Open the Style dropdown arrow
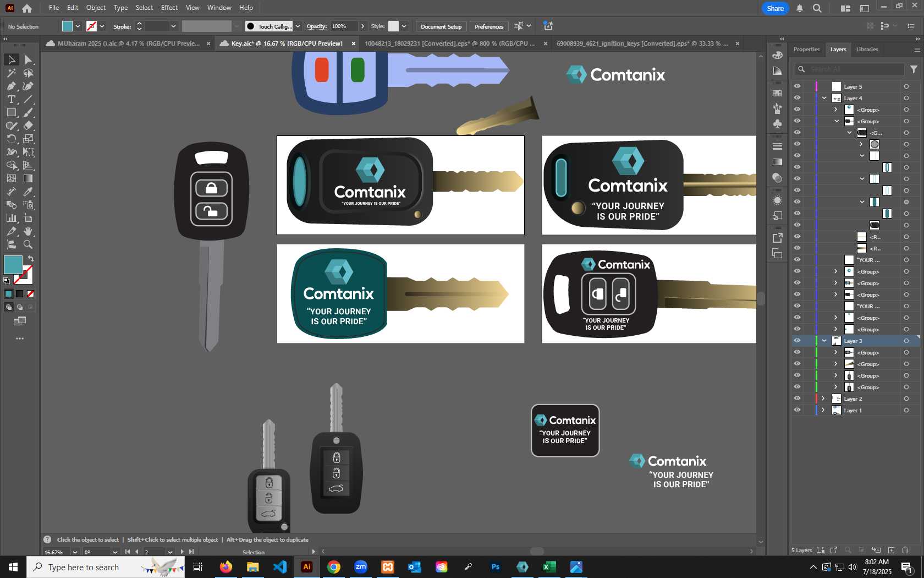 pyautogui.click(x=404, y=26)
